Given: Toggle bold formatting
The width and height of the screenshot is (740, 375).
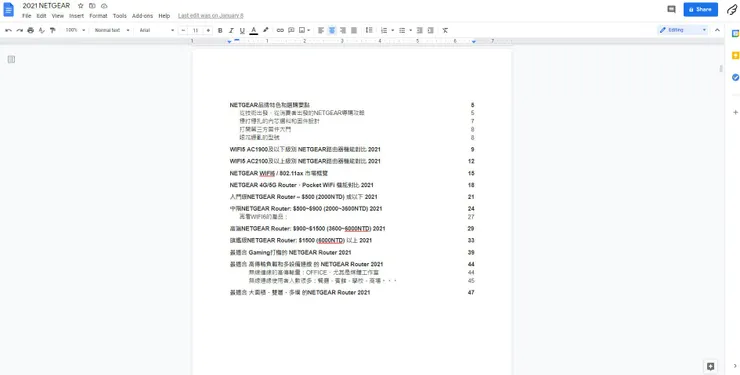Looking at the screenshot, I should coord(220,30).
